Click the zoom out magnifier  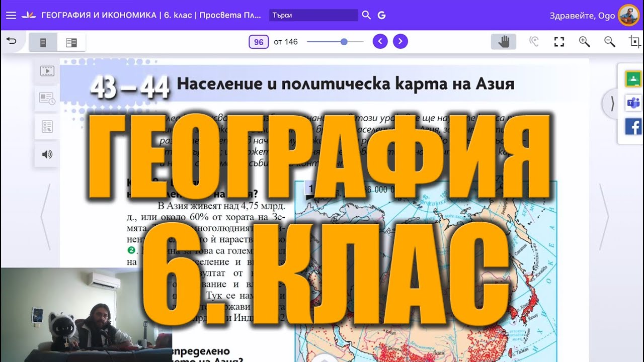tap(609, 42)
